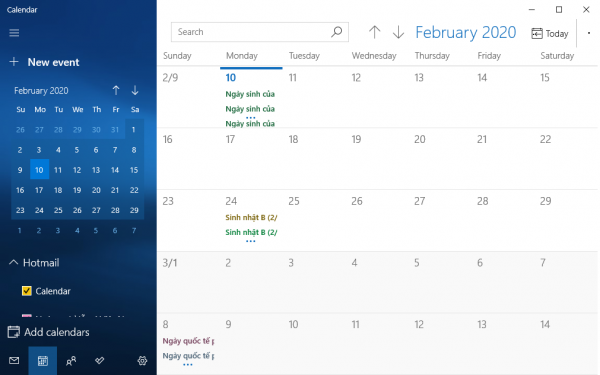
Task: Minimize the Calendar window
Action: pyautogui.click(x=532, y=10)
